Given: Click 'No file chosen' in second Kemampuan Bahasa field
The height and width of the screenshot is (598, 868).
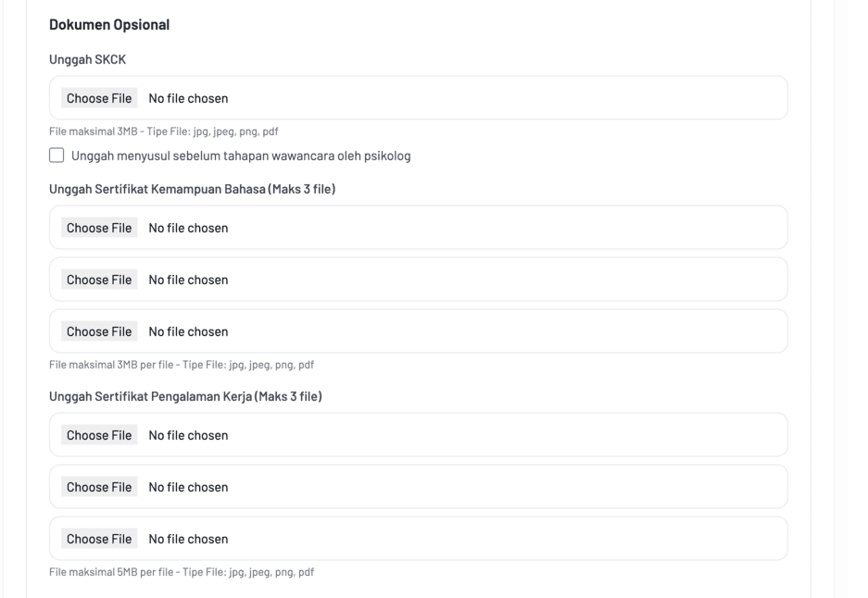Looking at the screenshot, I should [188, 280].
